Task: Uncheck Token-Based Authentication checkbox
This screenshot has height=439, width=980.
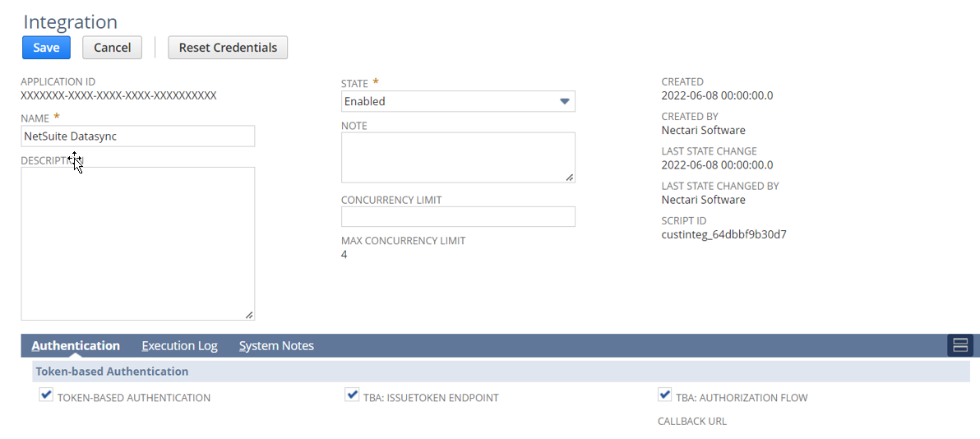Action: pos(46,396)
